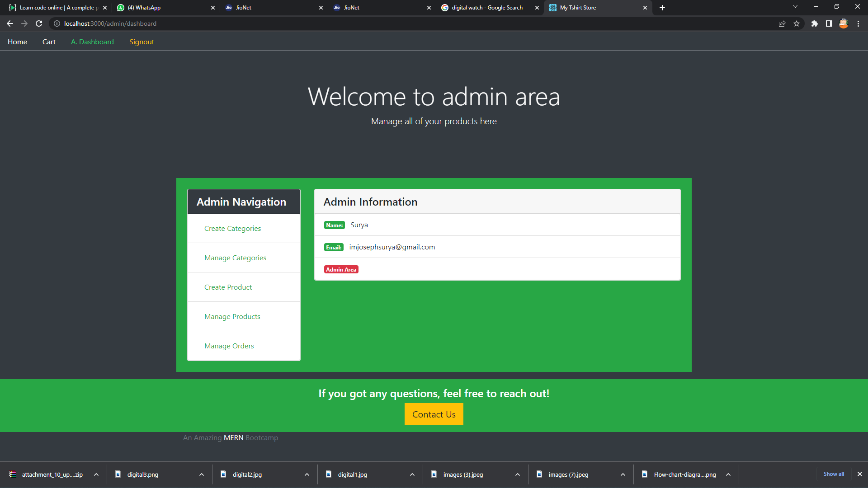This screenshot has height=488, width=868.
Task: Click Signout in the top navigation
Action: (x=142, y=42)
